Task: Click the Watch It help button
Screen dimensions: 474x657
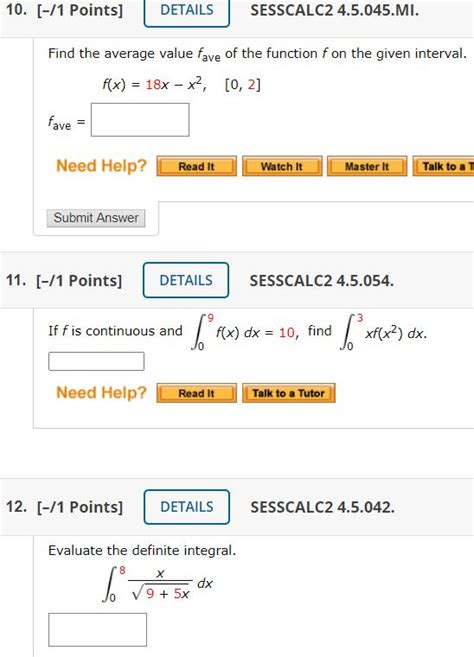Action: pyautogui.click(x=282, y=166)
